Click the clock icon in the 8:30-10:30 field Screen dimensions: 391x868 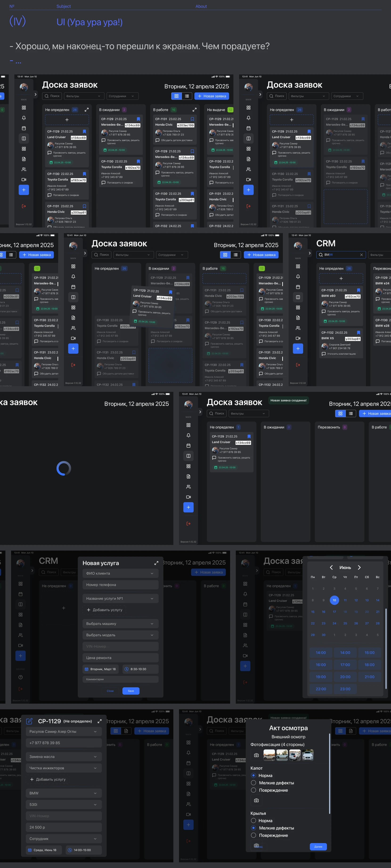click(x=126, y=669)
